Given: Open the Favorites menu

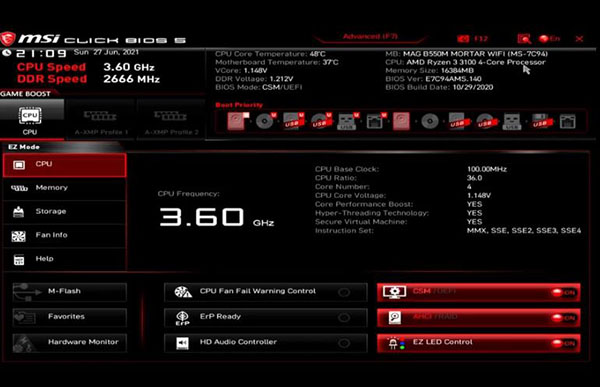Looking at the screenshot, I should point(69,317).
